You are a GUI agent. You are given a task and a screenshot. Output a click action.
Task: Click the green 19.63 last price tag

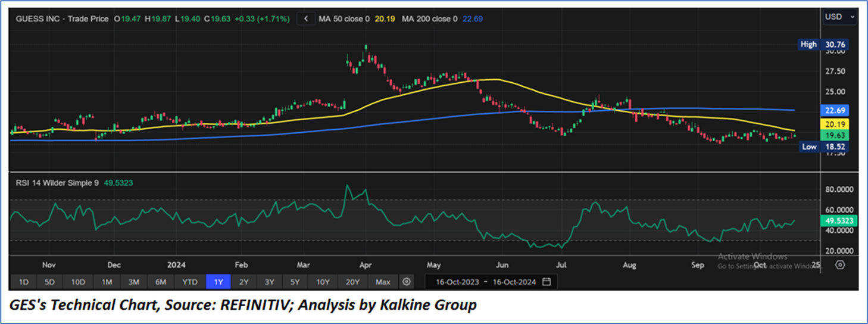point(835,136)
